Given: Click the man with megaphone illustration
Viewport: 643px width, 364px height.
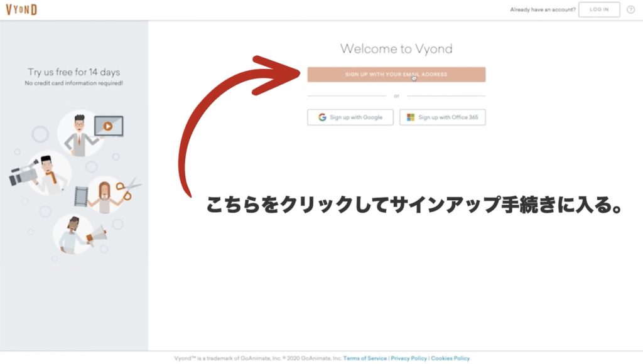Looking at the screenshot, I should (x=80, y=235).
